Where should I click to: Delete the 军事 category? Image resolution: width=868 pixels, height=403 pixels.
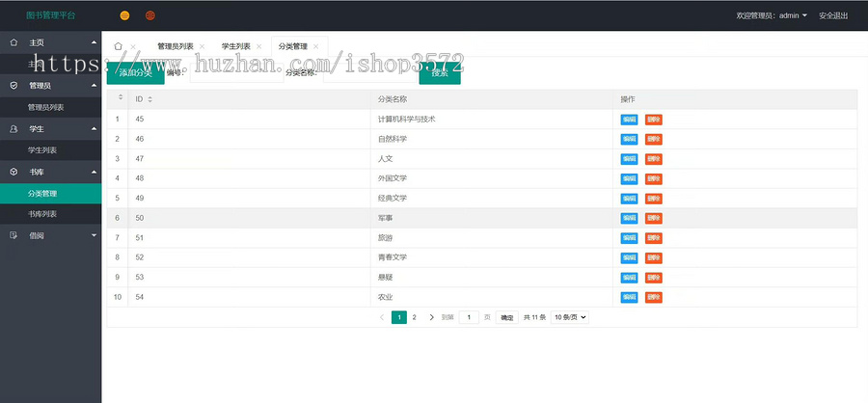[x=653, y=219]
